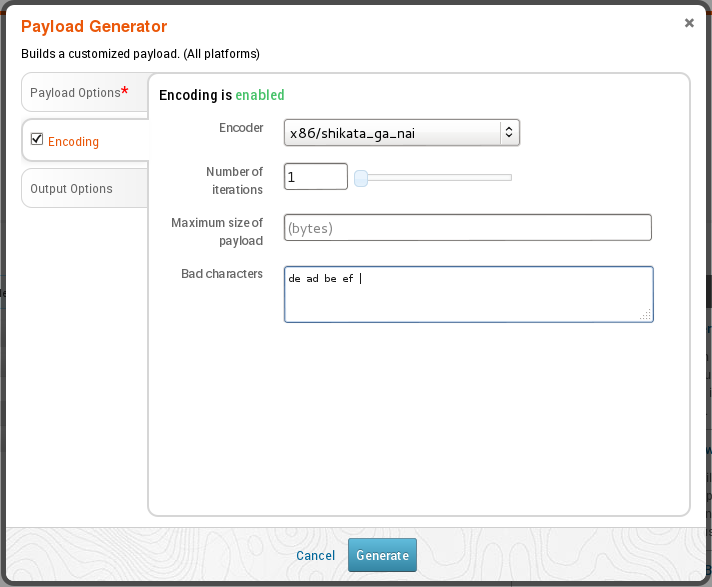Uncheck the Encoding checkbox

(37, 140)
